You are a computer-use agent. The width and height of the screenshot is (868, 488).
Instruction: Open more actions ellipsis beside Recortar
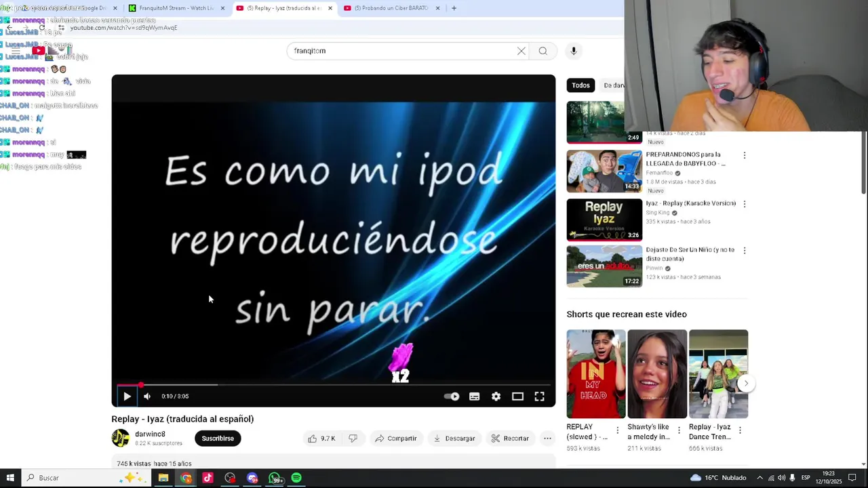coord(547,439)
